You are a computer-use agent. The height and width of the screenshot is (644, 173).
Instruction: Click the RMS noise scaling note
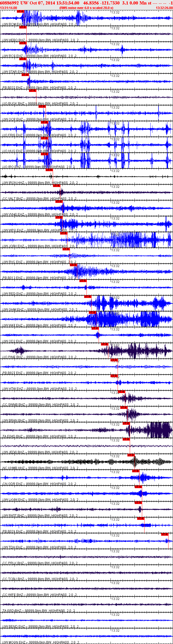click(x=86, y=8)
